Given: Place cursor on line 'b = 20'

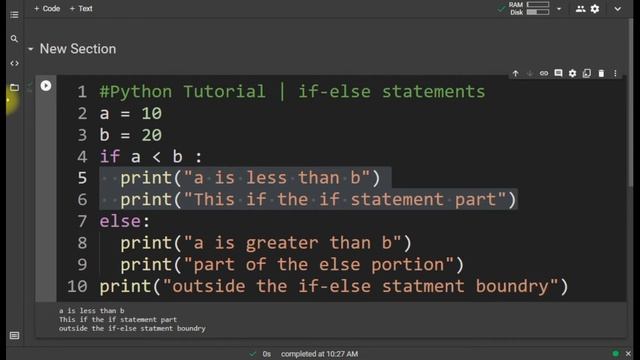Looking at the screenshot, I should pyautogui.click(x=131, y=135).
